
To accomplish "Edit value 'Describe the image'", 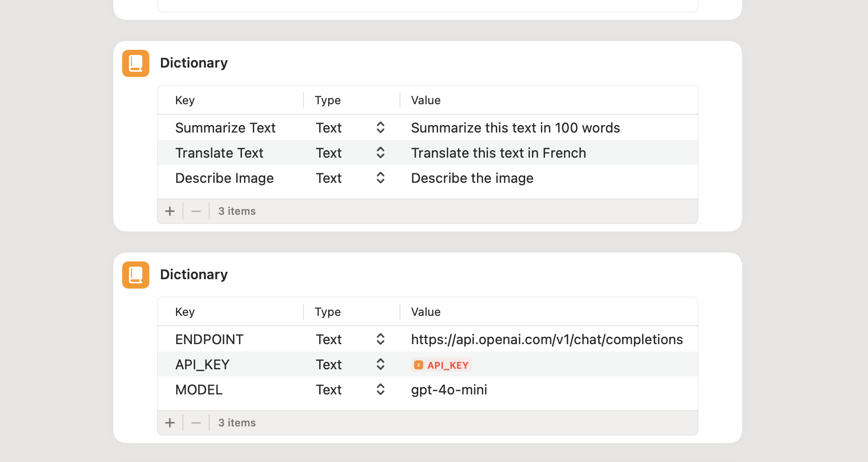I will [472, 178].
